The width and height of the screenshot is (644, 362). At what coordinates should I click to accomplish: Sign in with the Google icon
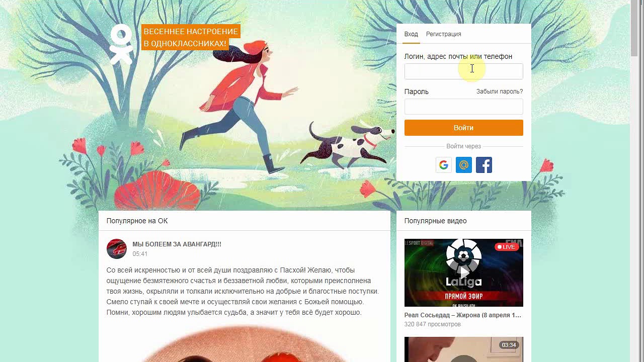pos(443,165)
